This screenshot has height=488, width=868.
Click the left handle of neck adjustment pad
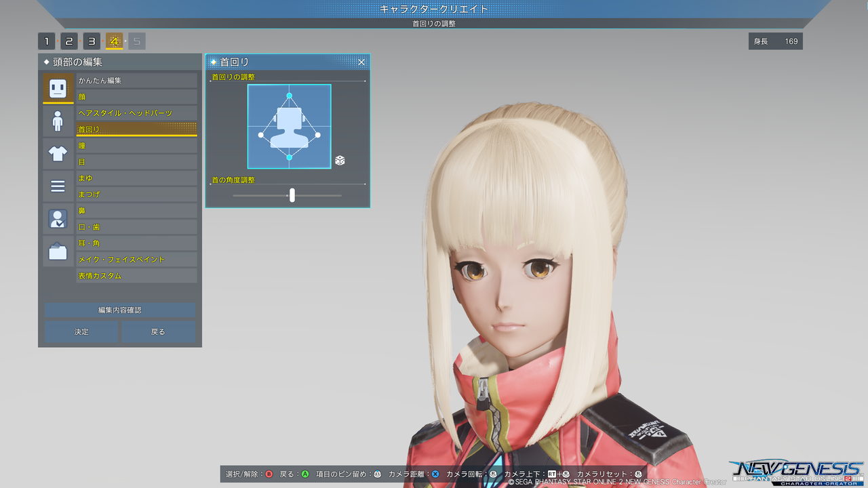point(261,135)
